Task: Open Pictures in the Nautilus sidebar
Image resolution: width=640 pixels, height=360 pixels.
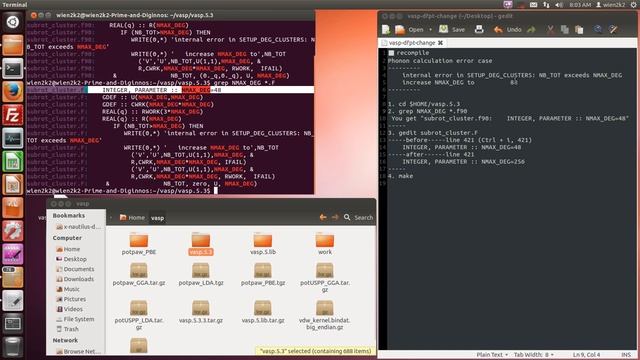Action: (71, 299)
